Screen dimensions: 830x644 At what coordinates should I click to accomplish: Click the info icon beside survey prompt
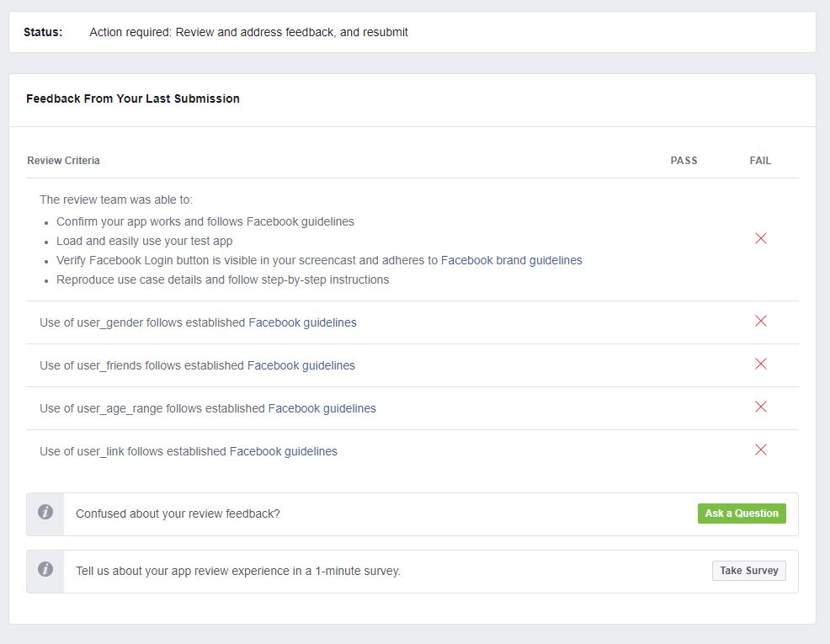45,569
